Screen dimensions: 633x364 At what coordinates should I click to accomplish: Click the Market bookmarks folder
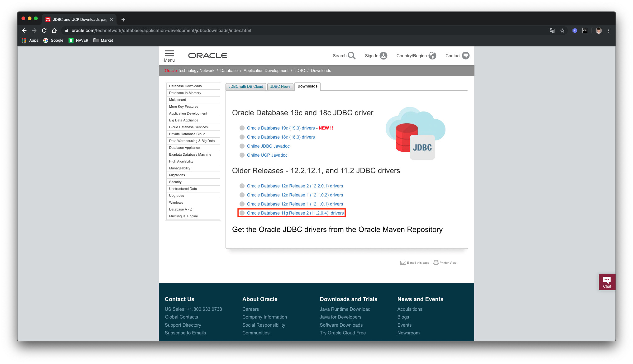(103, 40)
